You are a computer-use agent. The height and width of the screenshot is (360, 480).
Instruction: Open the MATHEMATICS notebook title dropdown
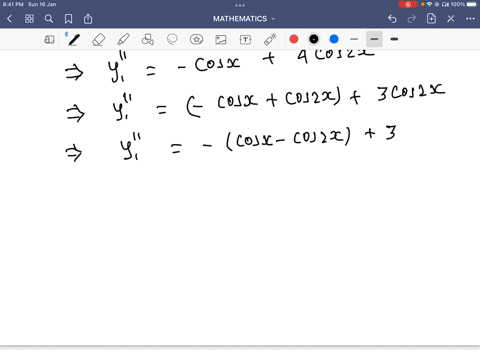pos(244,19)
